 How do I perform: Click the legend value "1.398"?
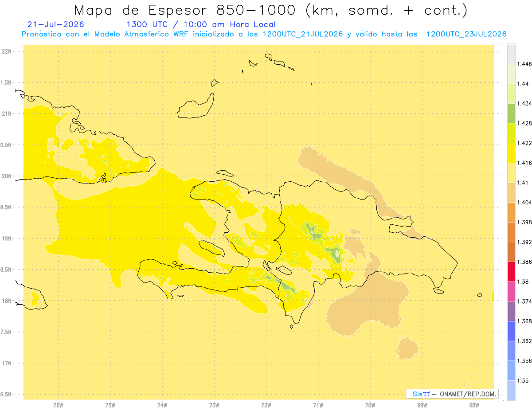[x=524, y=222]
